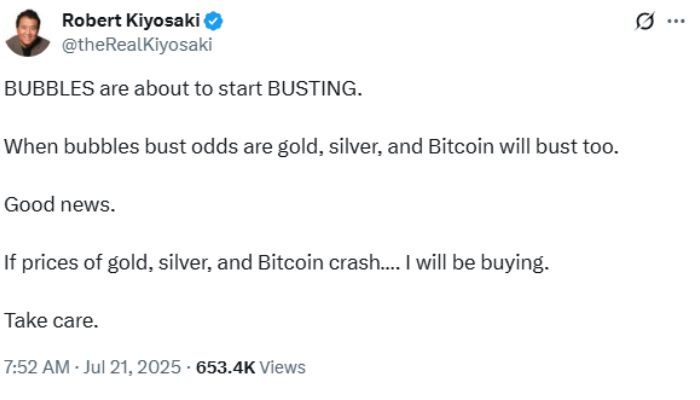Click Robert Kiyosaki's profile avatar photo
Viewport: 700px width, 400px height.
click(x=28, y=32)
